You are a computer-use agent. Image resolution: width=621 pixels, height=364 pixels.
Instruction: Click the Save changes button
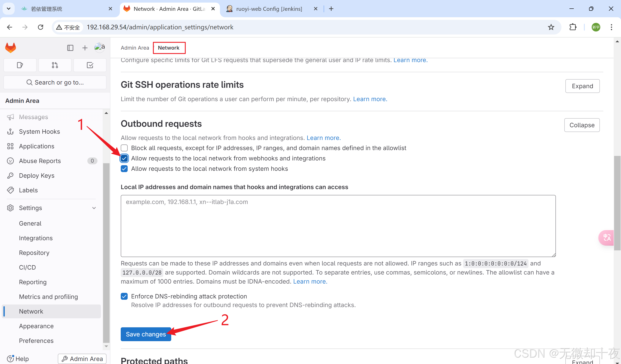pyautogui.click(x=146, y=334)
